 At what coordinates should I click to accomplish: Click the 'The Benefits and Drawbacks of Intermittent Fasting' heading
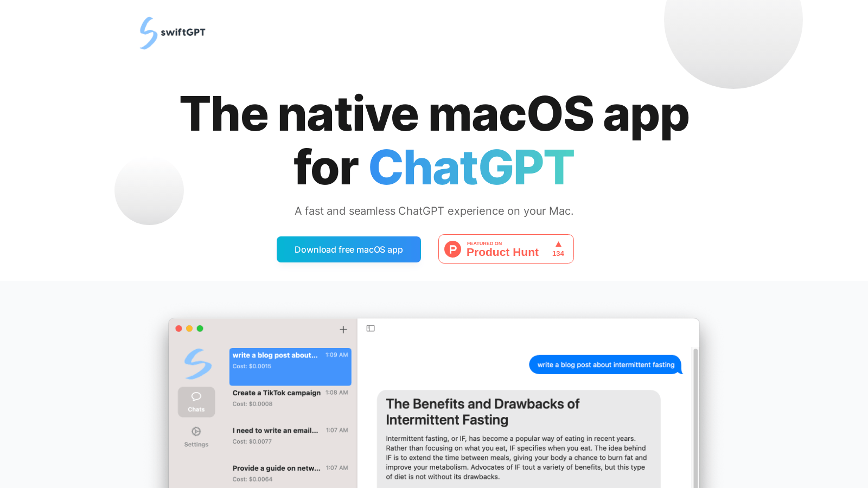(x=482, y=412)
